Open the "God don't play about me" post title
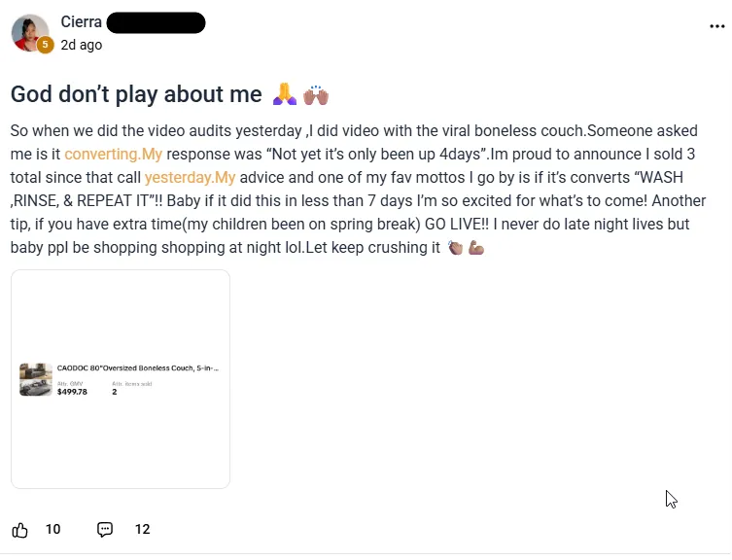Viewport: 732px width, 560px height. tap(136, 94)
